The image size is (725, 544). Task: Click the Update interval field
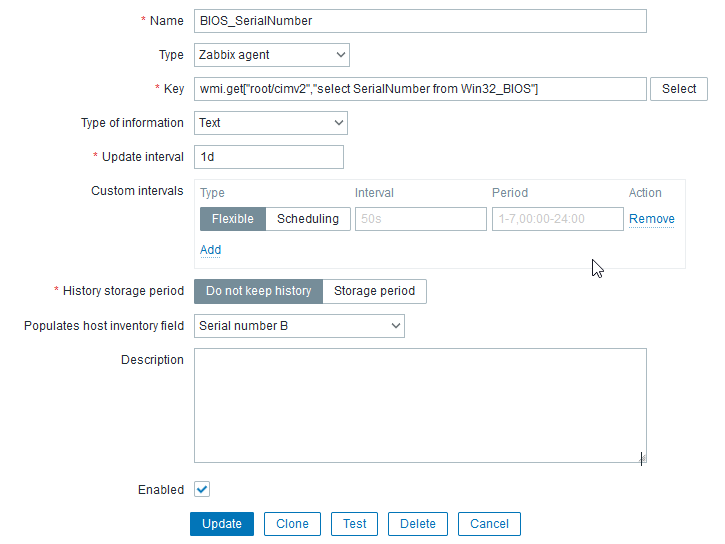tap(268, 157)
